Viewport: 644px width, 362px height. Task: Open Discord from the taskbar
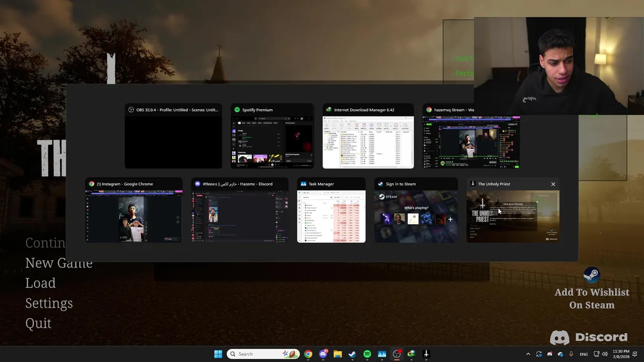tap(323, 354)
